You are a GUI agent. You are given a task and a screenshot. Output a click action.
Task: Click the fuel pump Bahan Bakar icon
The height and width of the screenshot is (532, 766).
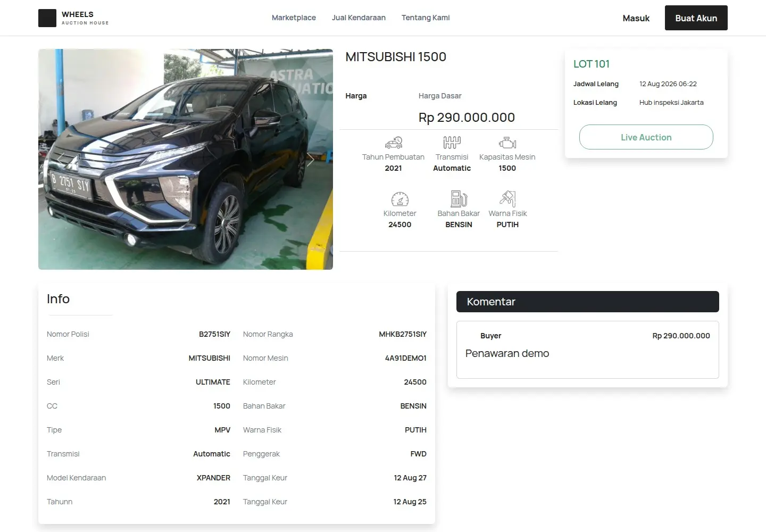459,198
